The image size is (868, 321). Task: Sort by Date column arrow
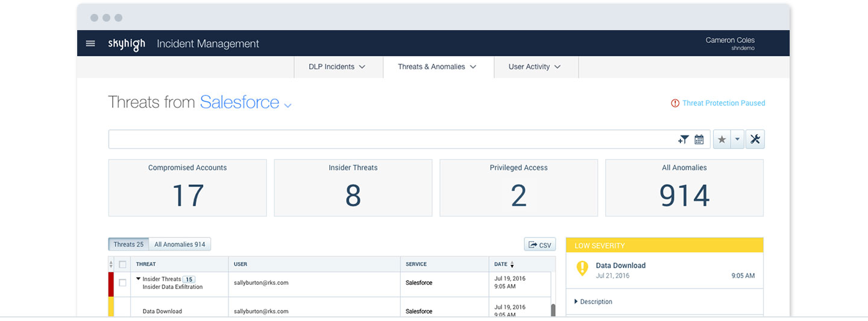(512, 264)
